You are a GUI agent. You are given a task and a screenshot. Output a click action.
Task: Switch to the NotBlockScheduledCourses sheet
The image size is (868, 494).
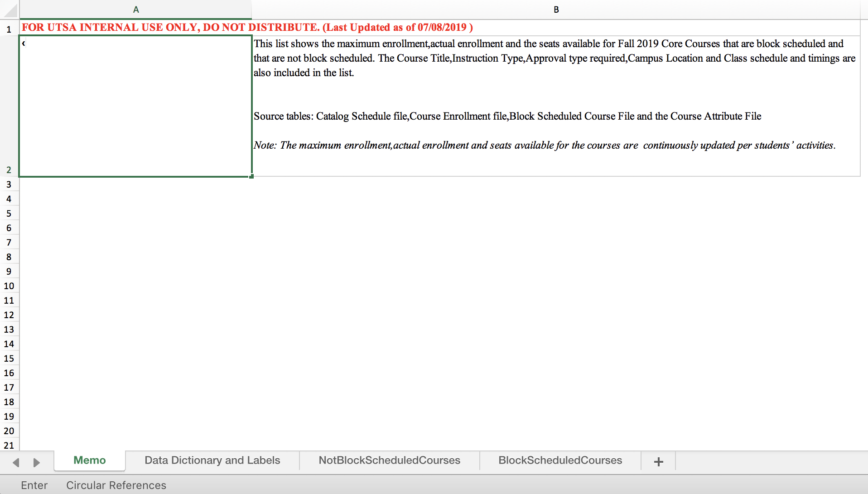pos(389,460)
